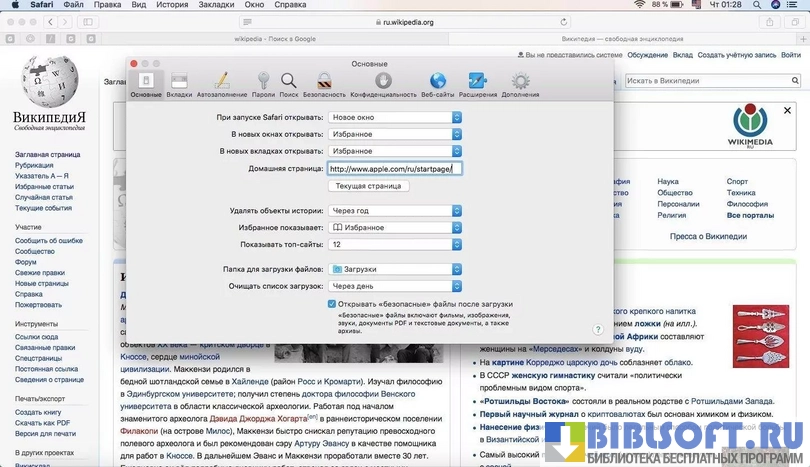Image resolution: width=810 pixels, height=467 pixels.
Task: Open the Вкладки preferences pane
Action: coord(179,84)
